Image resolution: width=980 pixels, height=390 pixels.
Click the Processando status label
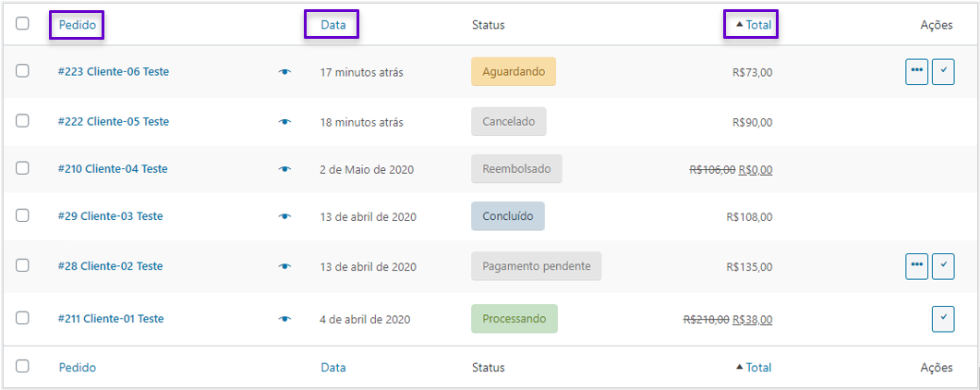[514, 319]
